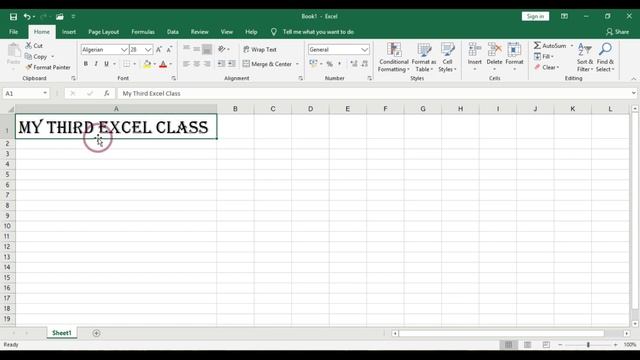The image size is (640, 360).
Task: Move the zoom slider handle
Action: [588, 345]
